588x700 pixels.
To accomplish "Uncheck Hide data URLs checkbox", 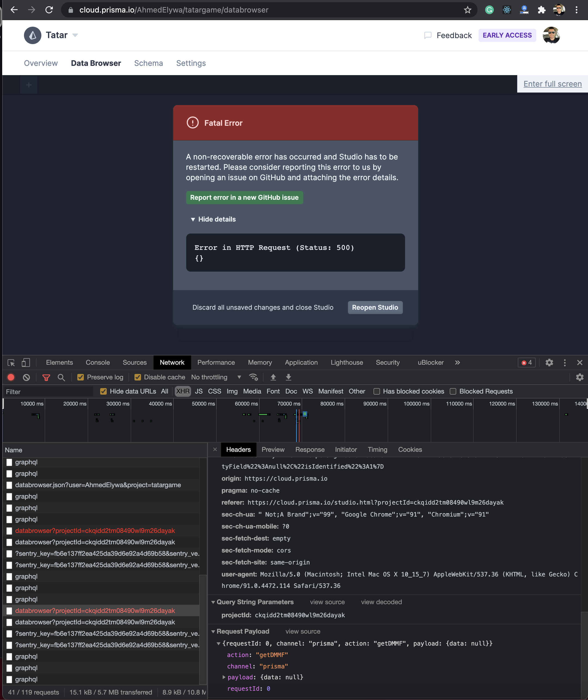I will [103, 391].
